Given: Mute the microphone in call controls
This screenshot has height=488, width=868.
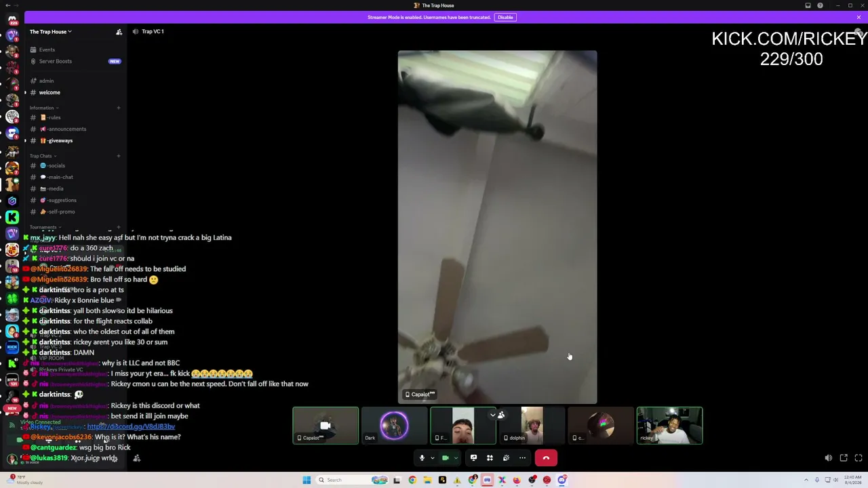Looking at the screenshot, I should [x=422, y=458].
